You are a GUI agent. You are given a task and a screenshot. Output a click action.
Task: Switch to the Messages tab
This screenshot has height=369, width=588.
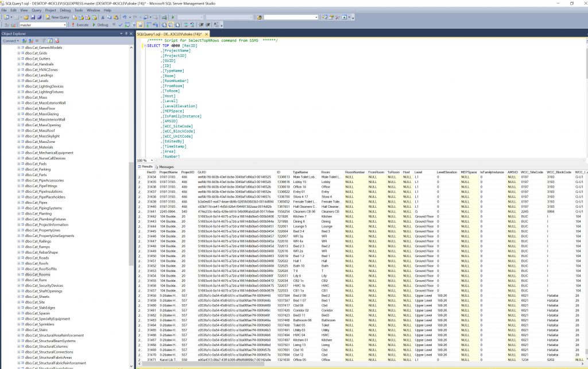click(166, 166)
